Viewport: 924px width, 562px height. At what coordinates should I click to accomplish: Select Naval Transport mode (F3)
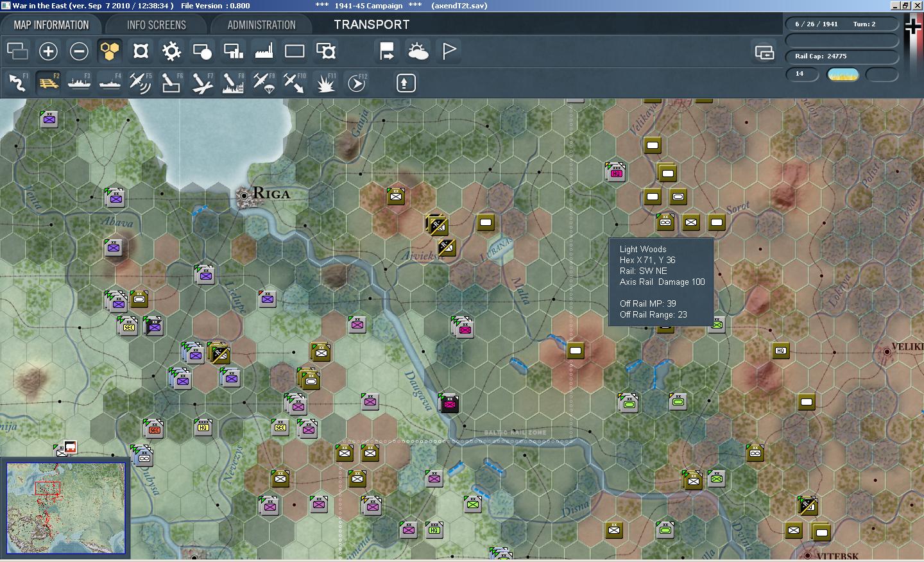pyautogui.click(x=79, y=83)
